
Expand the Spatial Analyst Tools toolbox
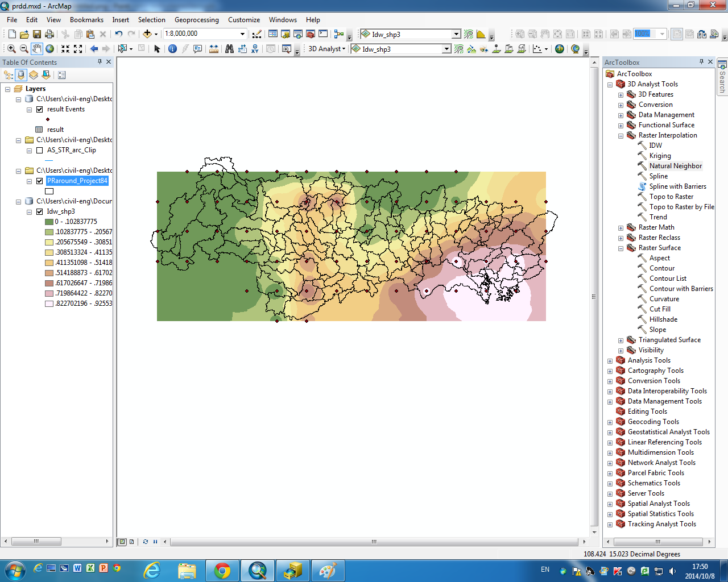tap(610, 504)
